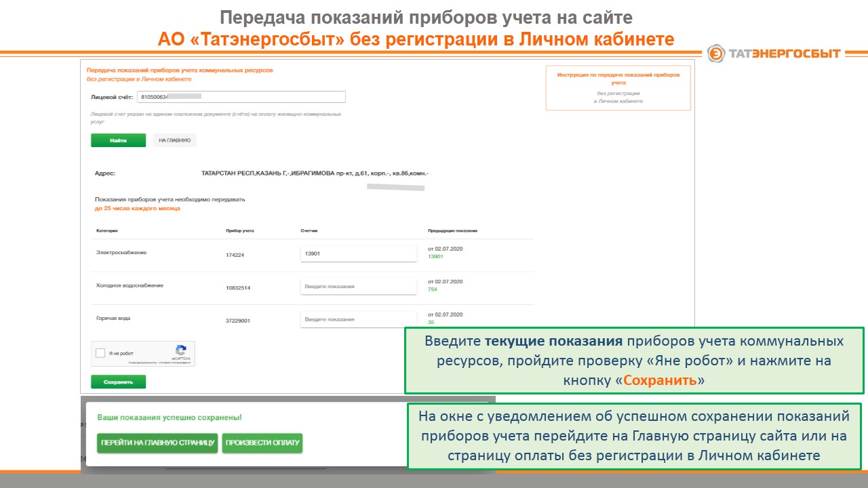Tick the "Я не робот" checkbox

pos(100,353)
